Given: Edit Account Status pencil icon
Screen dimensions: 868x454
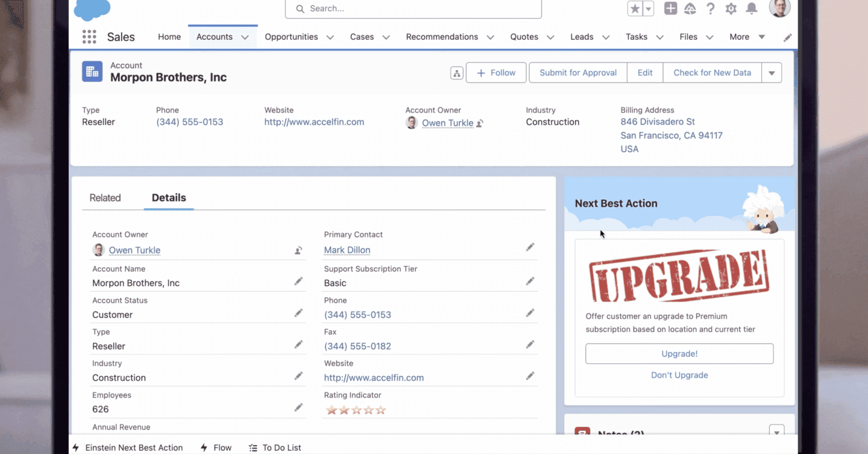Looking at the screenshot, I should point(298,313).
